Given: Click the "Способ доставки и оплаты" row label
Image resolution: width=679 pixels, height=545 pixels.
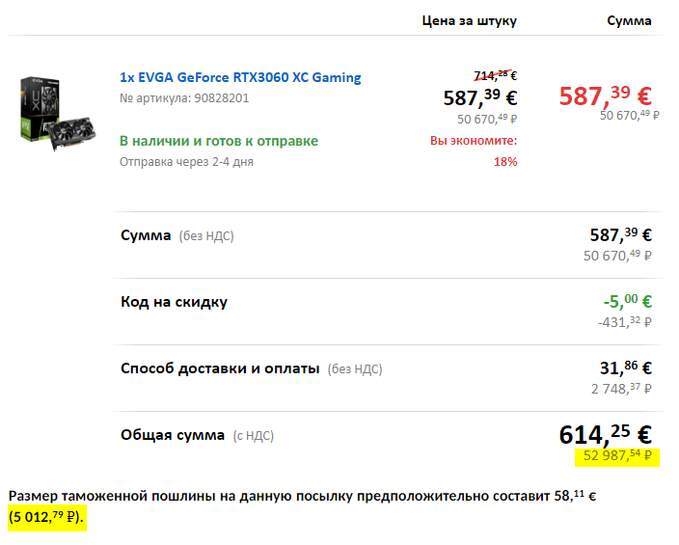Looking at the screenshot, I should tap(220, 368).
